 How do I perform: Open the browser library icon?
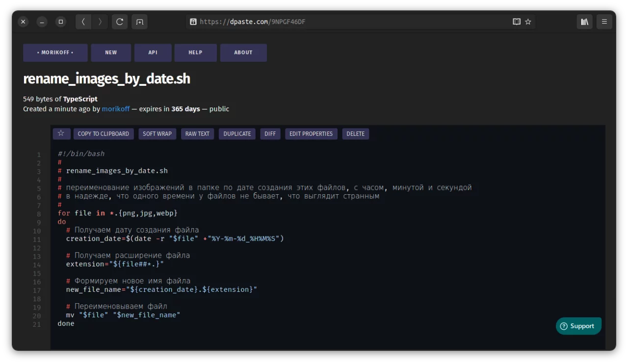584,22
